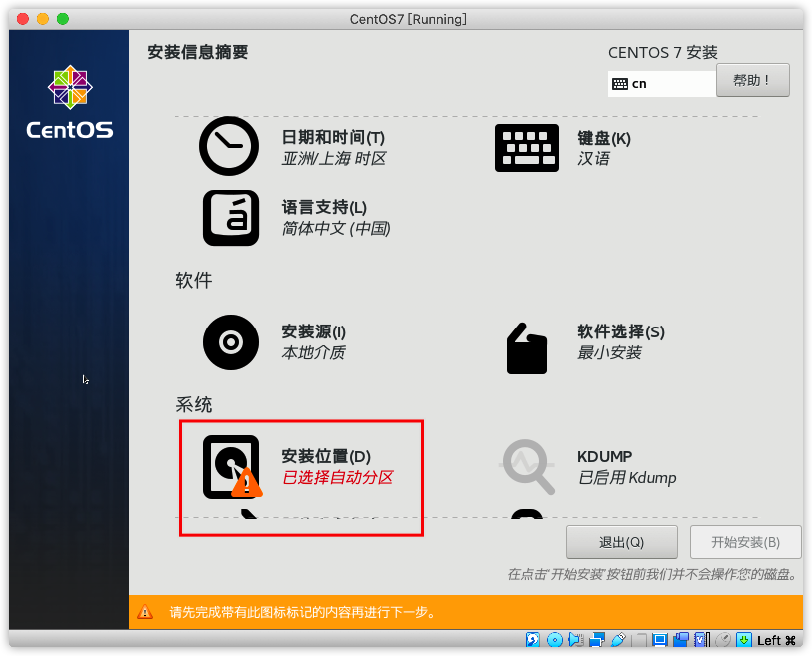This screenshot has height=656, width=812.
Task: Click the VirtualBox shared folders status icon
Action: (639, 640)
